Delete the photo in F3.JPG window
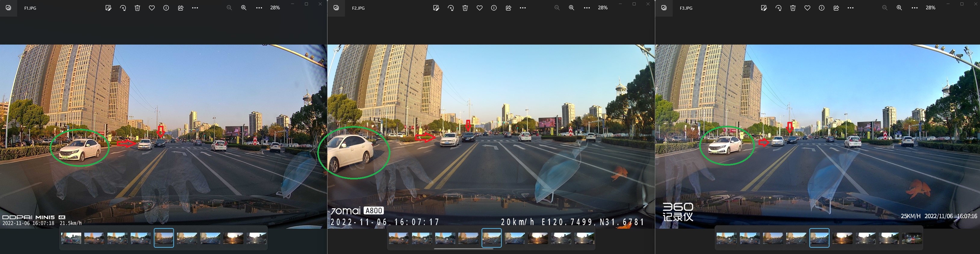The width and height of the screenshot is (980, 254). pyautogui.click(x=793, y=8)
